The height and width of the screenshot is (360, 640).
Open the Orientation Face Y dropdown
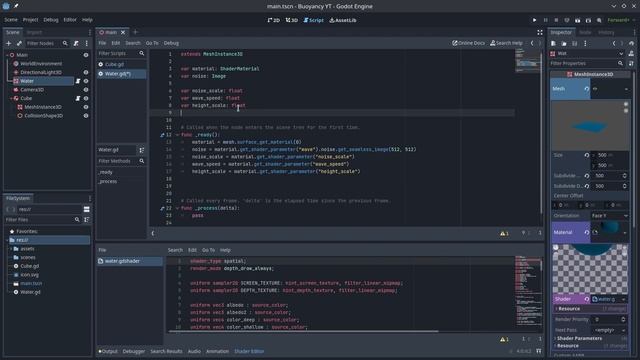pos(610,216)
